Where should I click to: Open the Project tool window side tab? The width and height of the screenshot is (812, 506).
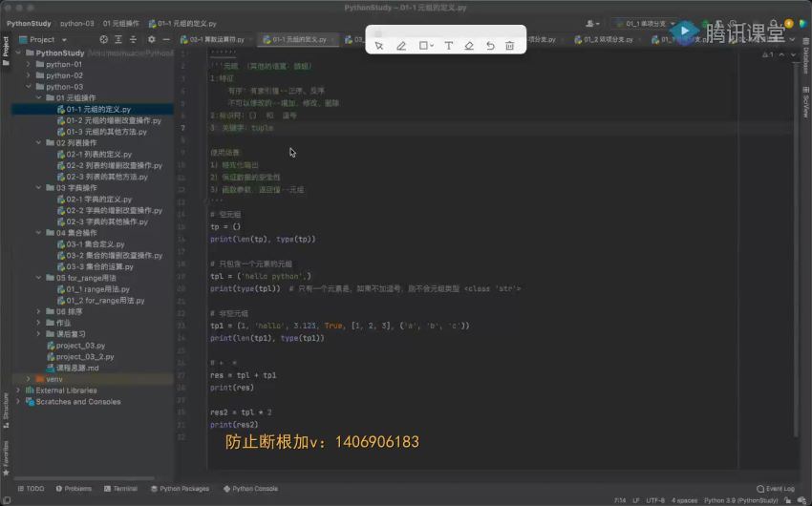click(x=6, y=51)
